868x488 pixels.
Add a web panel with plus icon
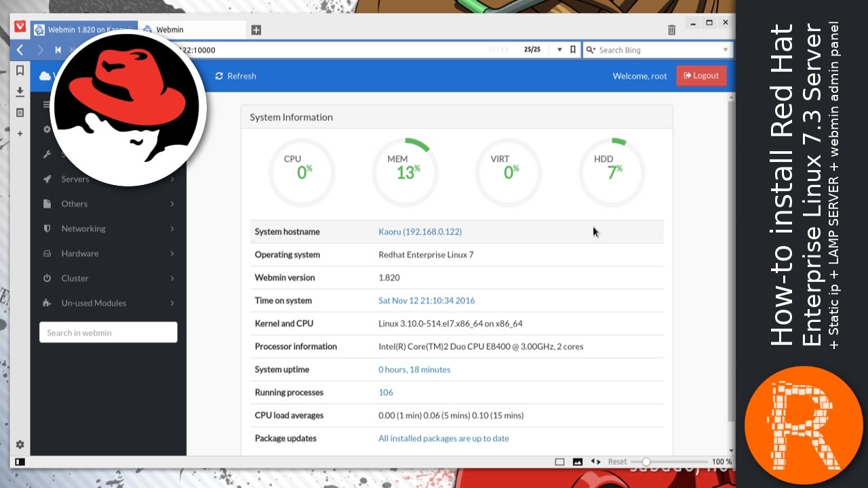point(20,134)
